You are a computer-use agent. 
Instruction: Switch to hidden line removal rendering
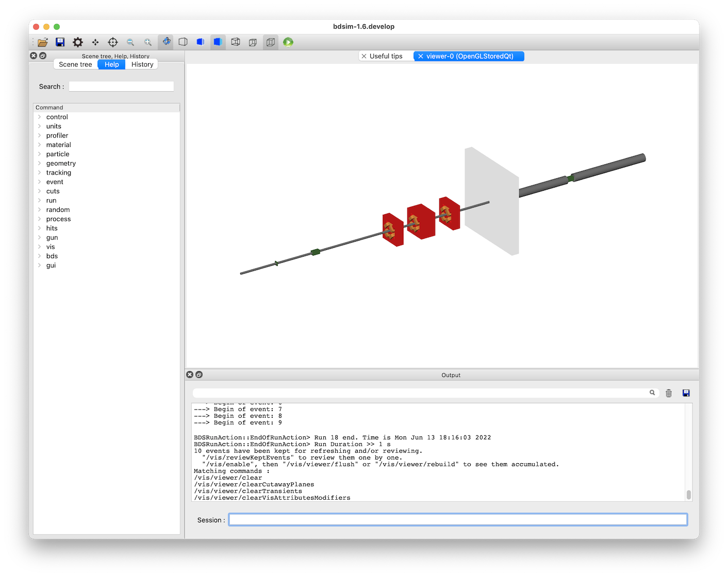(183, 42)
